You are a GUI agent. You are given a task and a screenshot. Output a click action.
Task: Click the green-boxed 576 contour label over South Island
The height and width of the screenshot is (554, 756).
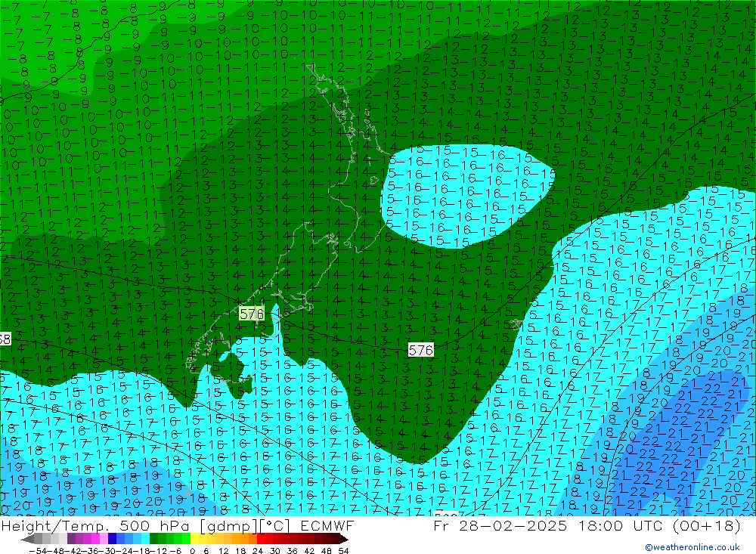click(x=252, y=314)
